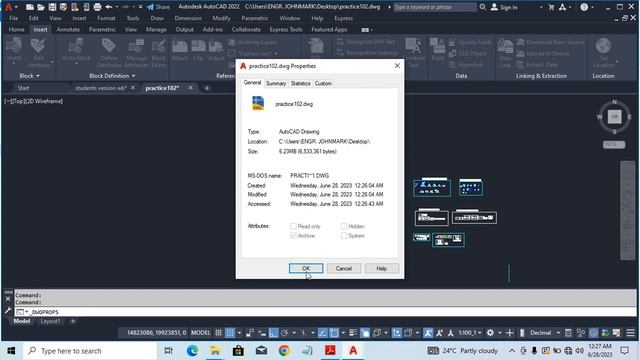The image size is (640, 360).
Task: Click OK in the Properties dialog
Action: point(306,268)
